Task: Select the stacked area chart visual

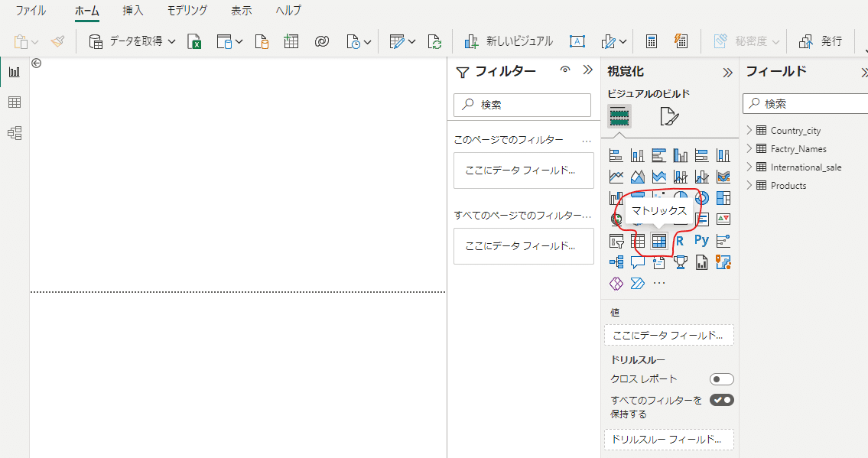Action: coord(658,177)
